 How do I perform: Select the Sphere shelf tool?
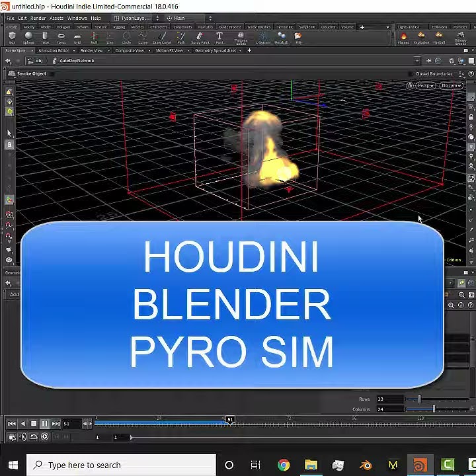click(28, 38)
